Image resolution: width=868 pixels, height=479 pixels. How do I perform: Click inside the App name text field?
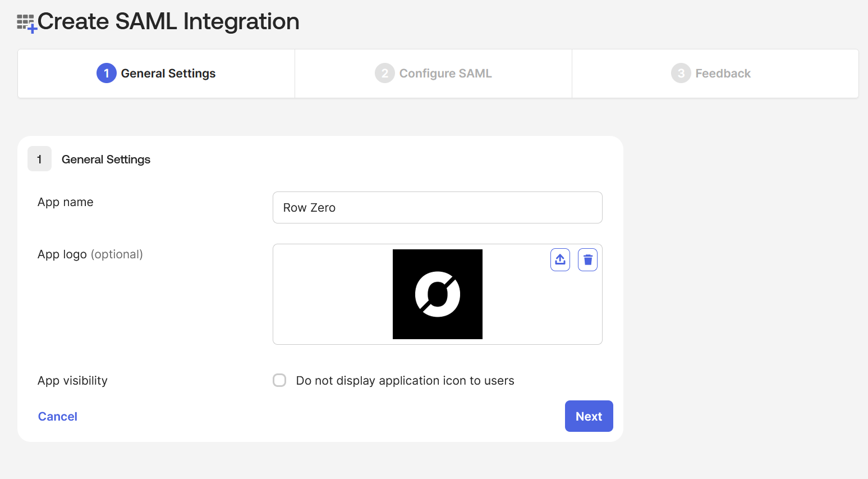[x=438, y=207]
